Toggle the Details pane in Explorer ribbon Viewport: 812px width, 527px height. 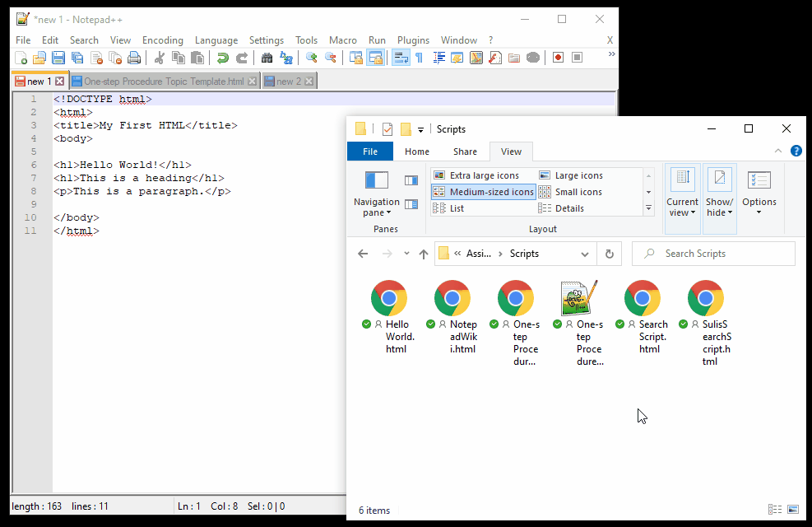coord(411,204)
